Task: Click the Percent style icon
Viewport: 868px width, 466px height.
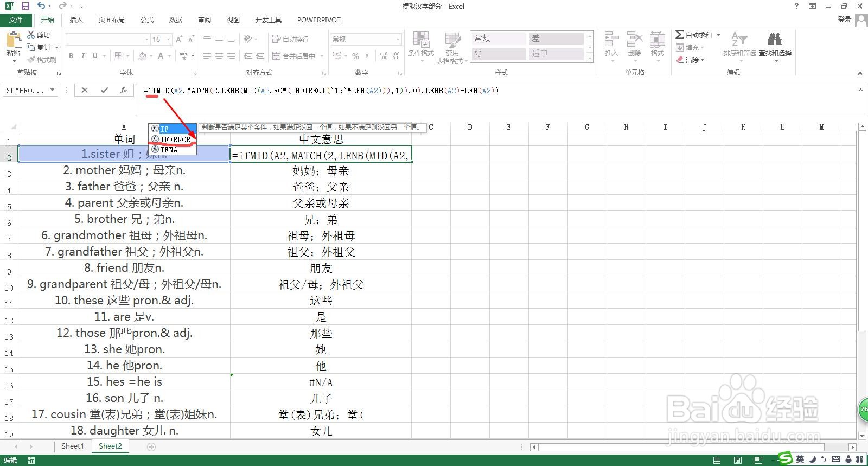Action: [355, 56]
